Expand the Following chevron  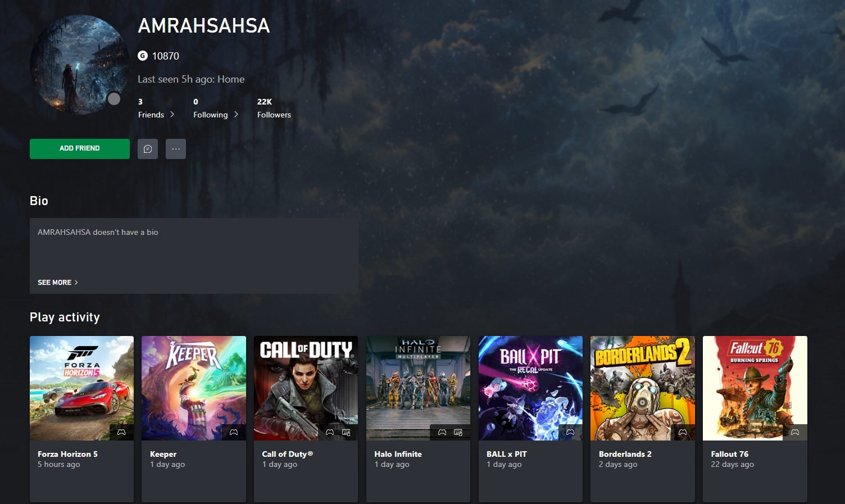pyautogui.click(x=236, y=114)
